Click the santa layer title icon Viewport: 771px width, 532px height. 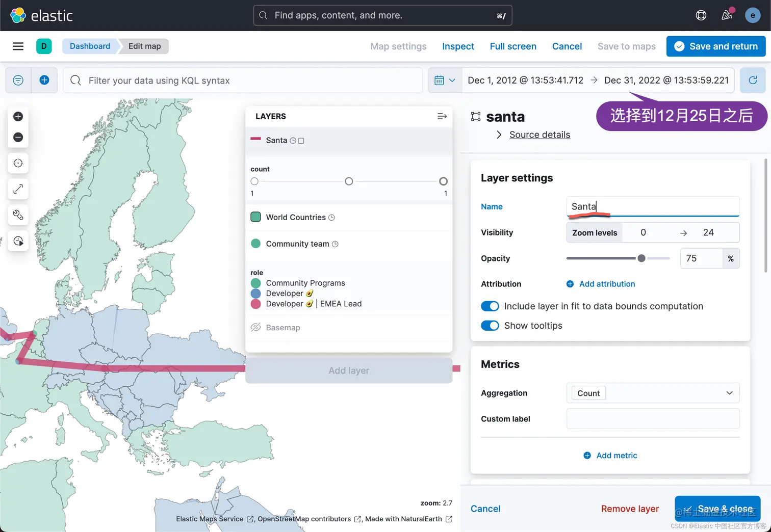point(476,117)
